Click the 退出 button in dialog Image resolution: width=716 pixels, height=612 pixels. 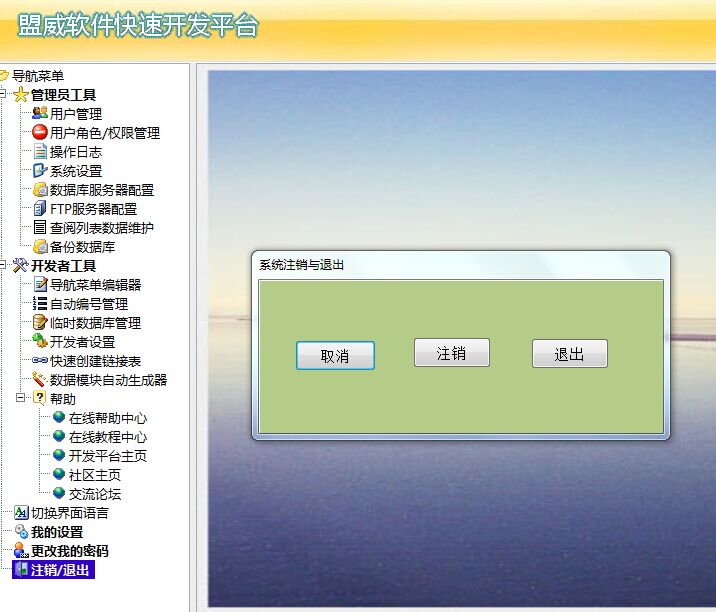pos(569,353)
